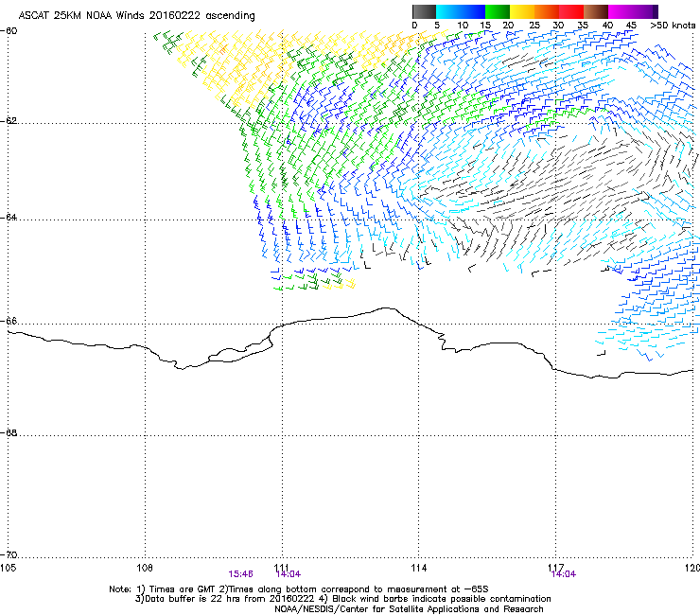
Task: Click the -70 latitude label
Action: (x=9, y=554)
